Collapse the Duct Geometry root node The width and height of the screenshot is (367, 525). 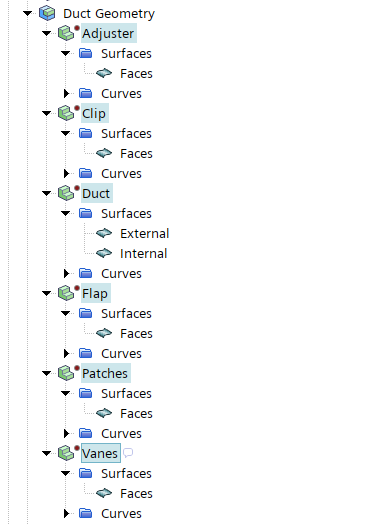(27, 13)
